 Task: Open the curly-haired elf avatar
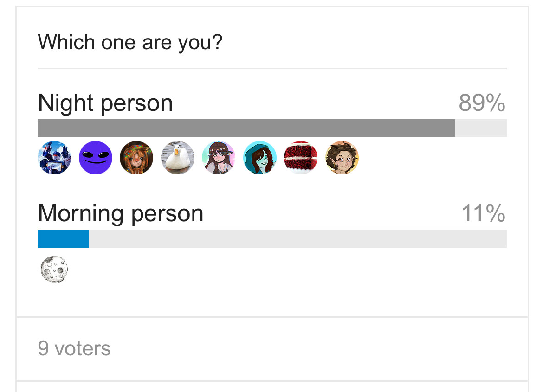(342, 158)
